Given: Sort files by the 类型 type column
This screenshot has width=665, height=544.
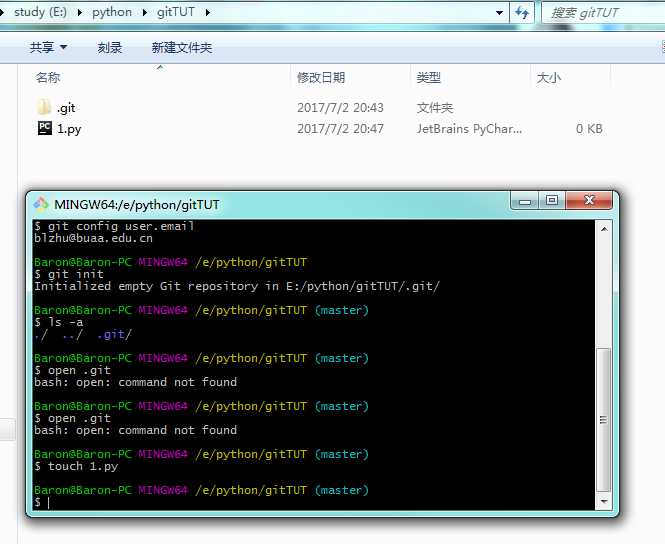Looking at the screenshot, I should coord(429,77).
